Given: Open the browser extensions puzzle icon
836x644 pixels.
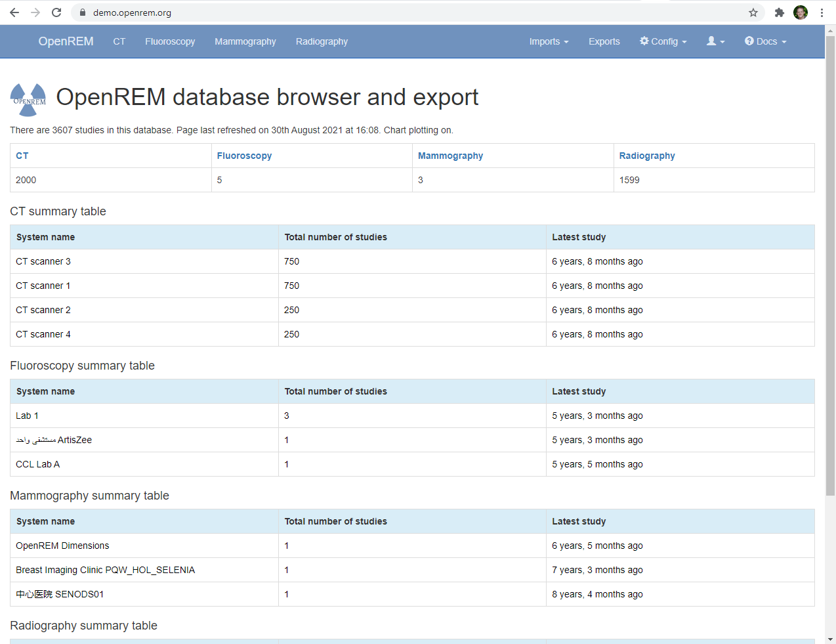Looking at the screenshot, I should 780,12.
